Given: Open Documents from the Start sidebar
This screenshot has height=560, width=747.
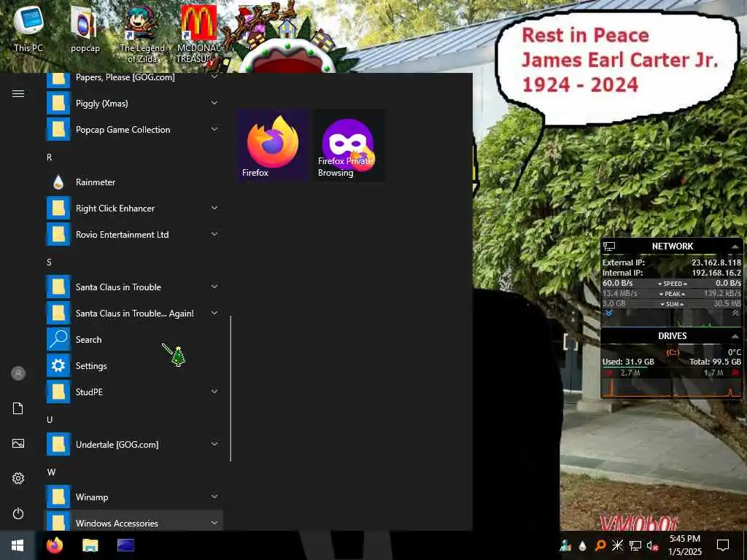Looking at the screenshot, I should (18, 408).
